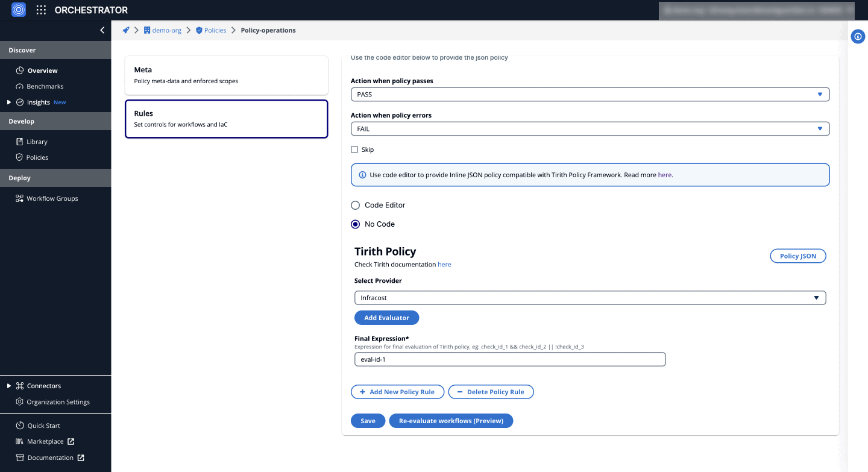The image size is (868, 472).
Task: Collapse the sidebar with the chevron arrow
Action: (102, 30)
